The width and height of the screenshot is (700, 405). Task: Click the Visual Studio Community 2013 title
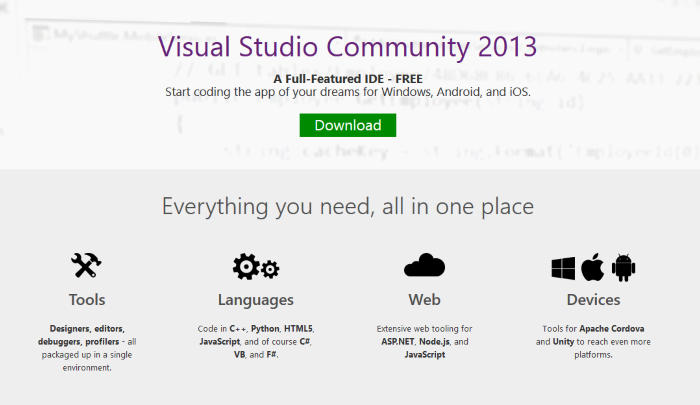click(347, 46)
